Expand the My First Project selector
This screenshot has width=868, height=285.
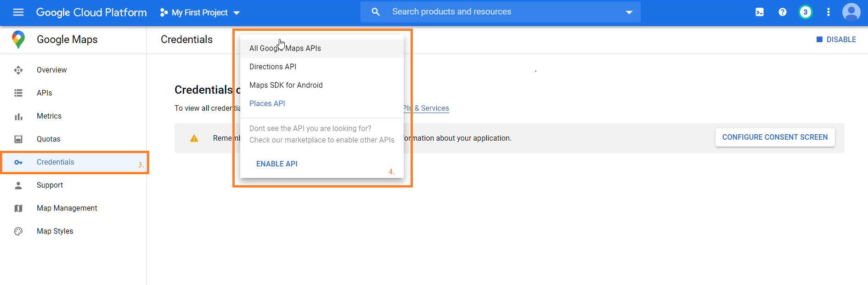pos(200,12)
